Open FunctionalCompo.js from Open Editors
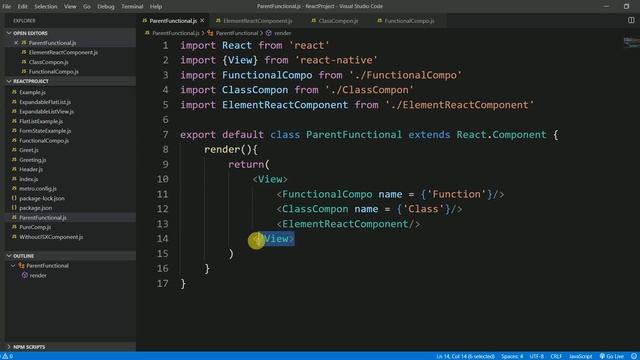This screenshot has height=360, width=640. tap(53, 72)
